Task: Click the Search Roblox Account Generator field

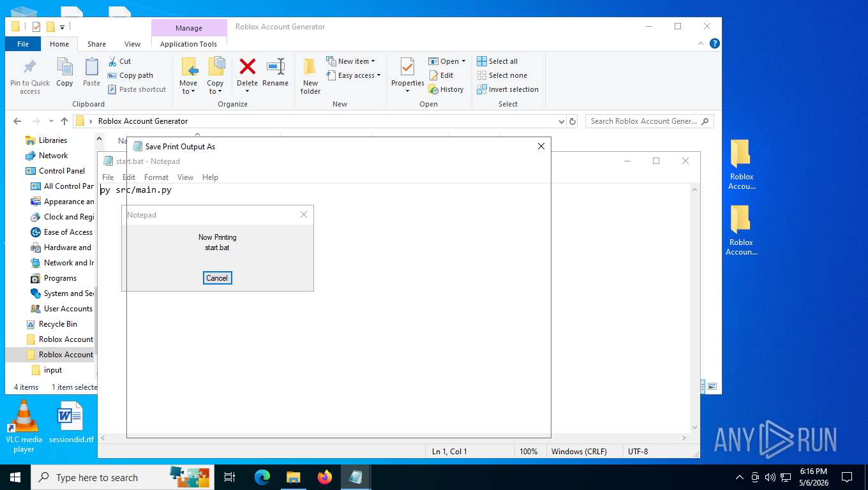Action: pos(649,121)
